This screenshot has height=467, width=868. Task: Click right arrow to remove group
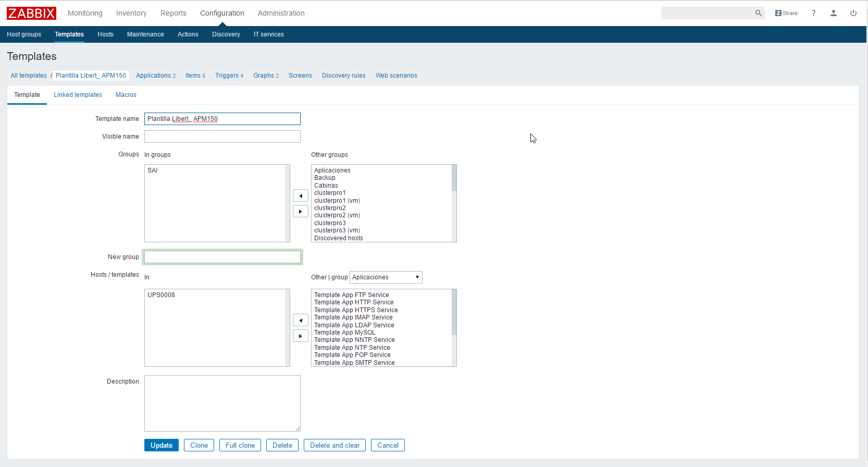300,212
